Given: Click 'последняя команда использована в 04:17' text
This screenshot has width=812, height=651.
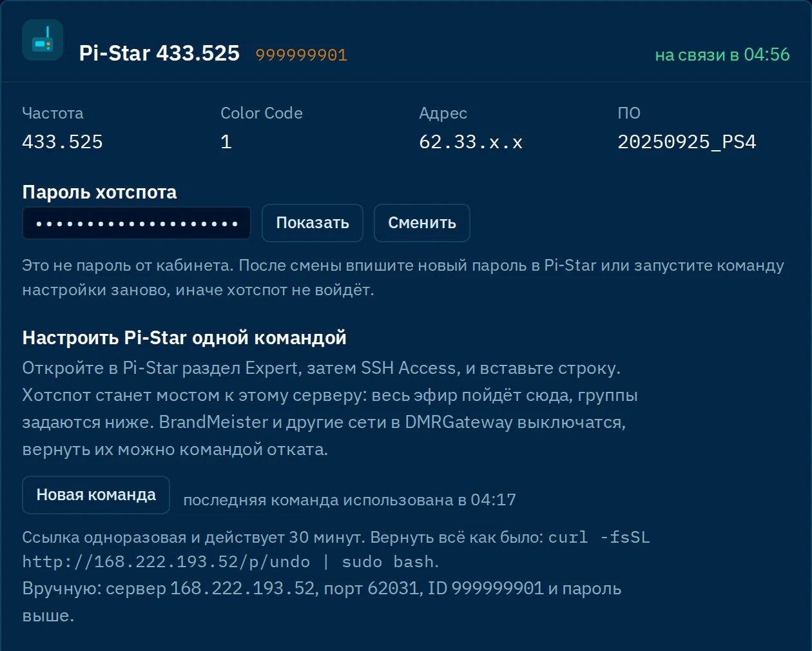Looking at the screenshot, I should point(349,500).
